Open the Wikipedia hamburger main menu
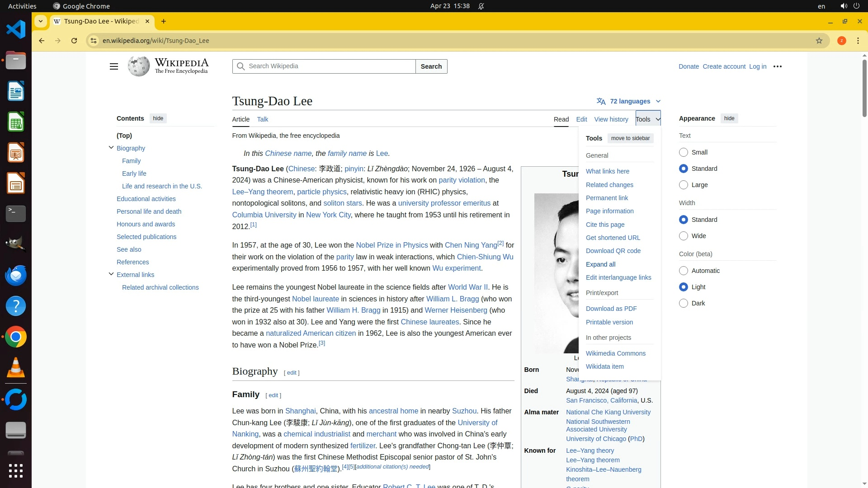 tap(113, 66)
